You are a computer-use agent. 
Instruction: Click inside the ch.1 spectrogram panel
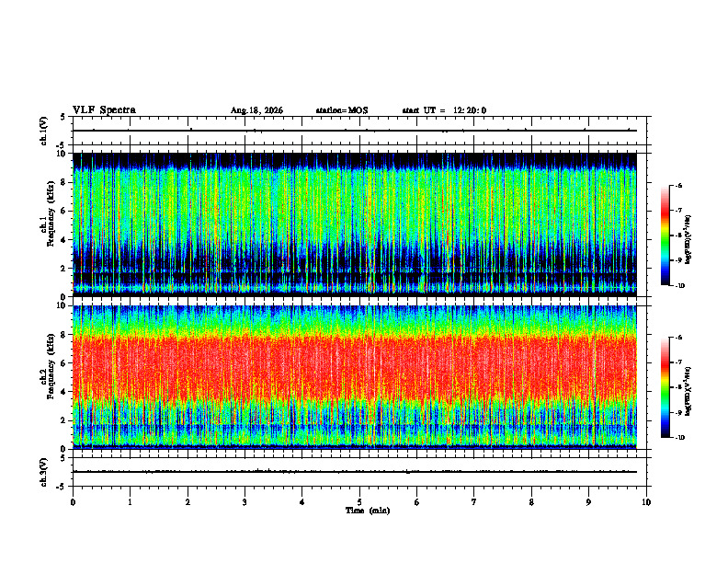pos(355,224)
